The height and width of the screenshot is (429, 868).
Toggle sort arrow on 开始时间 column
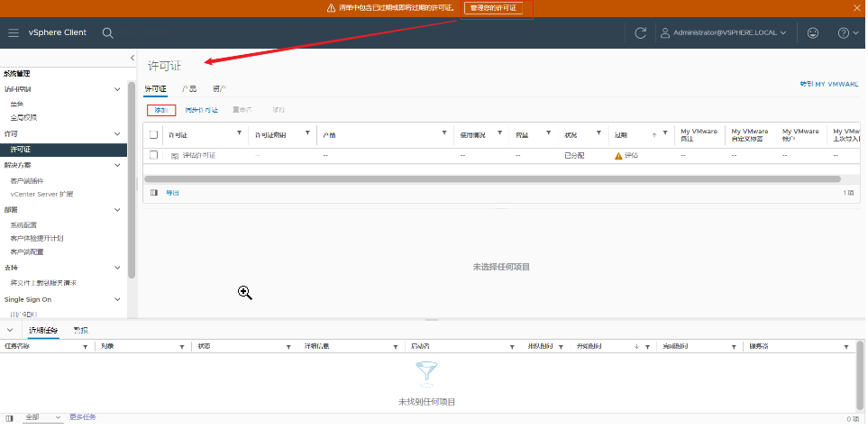pyautogui.click(x=637, y=346)
